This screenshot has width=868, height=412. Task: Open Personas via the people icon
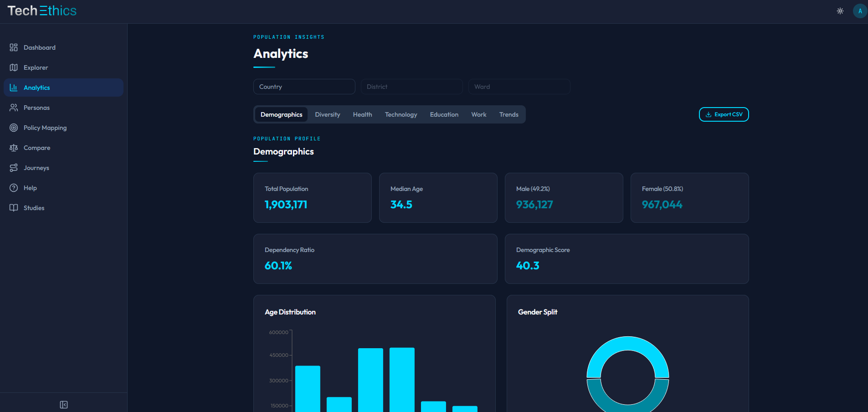(x=13, y=107)
